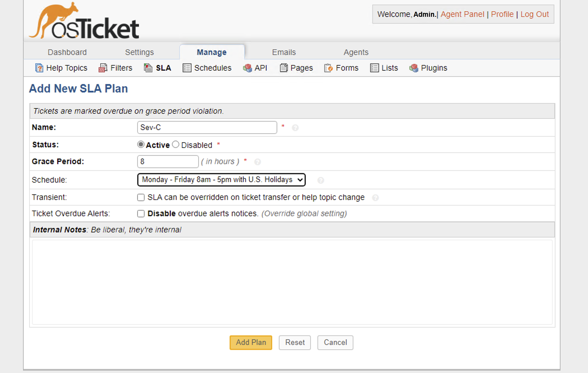Click the Plugins cube icon
The height and width of the screenshot is (373, 588).
(x=414, y=68)
